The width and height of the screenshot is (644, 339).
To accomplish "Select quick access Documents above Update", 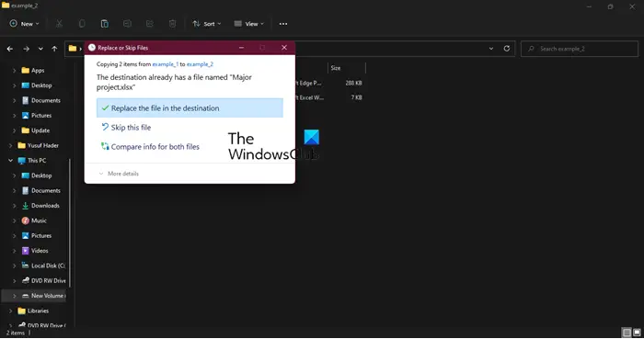I will (x=45, y=100).
